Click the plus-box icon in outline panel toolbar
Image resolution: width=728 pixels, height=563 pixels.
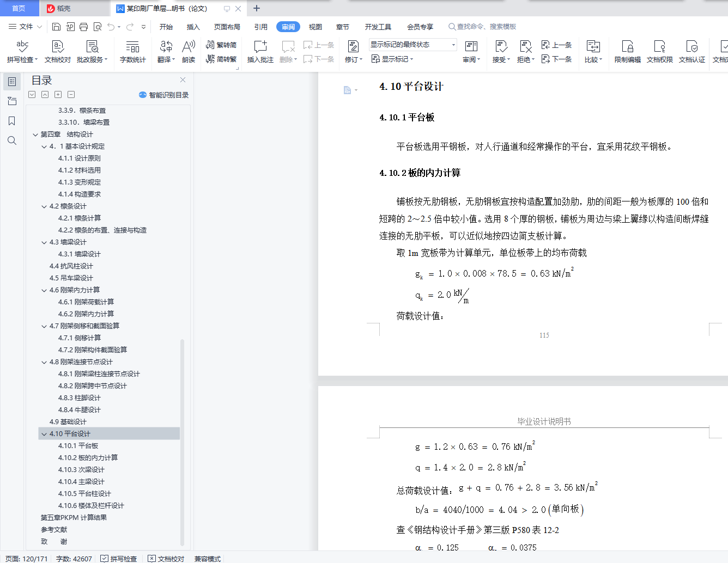coord(58,95)
